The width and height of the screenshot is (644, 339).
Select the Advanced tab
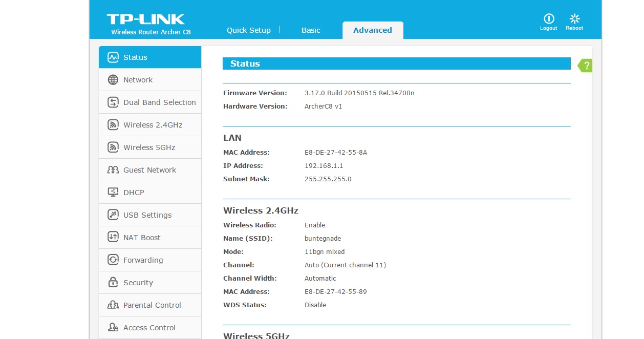tap(373, 30)
